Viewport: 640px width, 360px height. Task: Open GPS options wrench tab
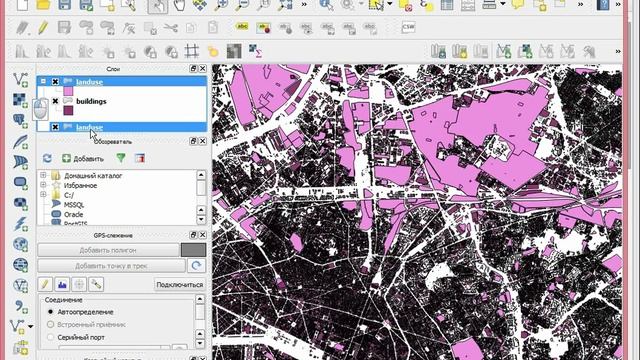(96, 284)
